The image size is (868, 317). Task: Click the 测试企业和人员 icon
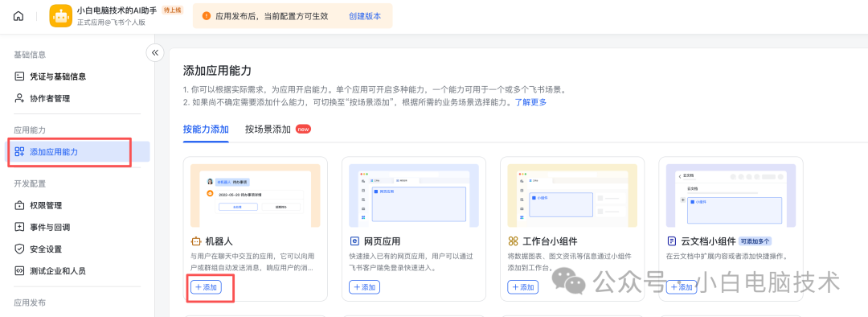[19, 272]
